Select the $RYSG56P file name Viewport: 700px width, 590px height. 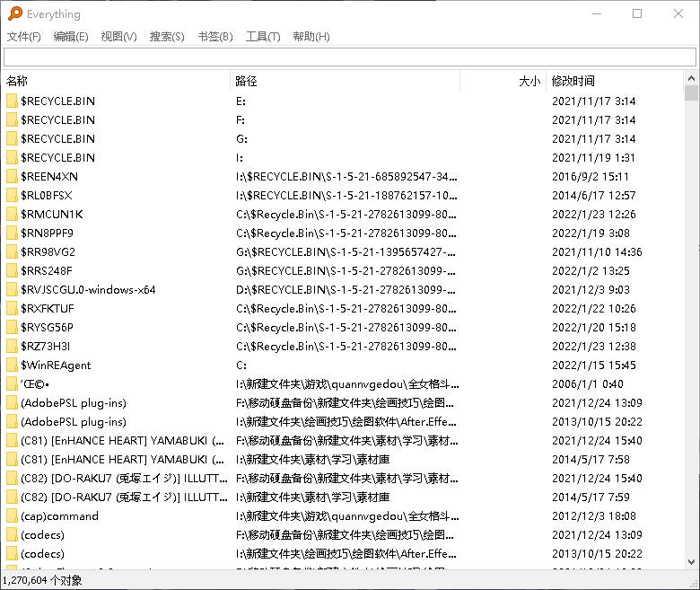tap(47, 328)
